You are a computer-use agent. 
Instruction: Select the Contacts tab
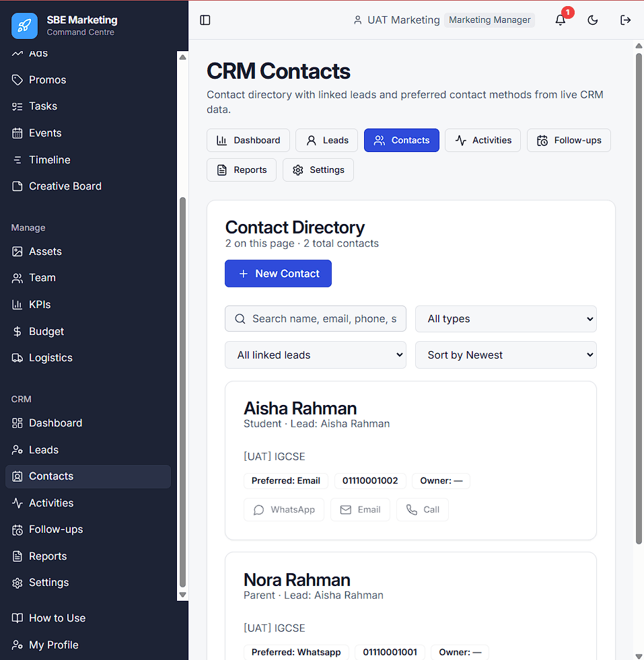click(402, 140)
